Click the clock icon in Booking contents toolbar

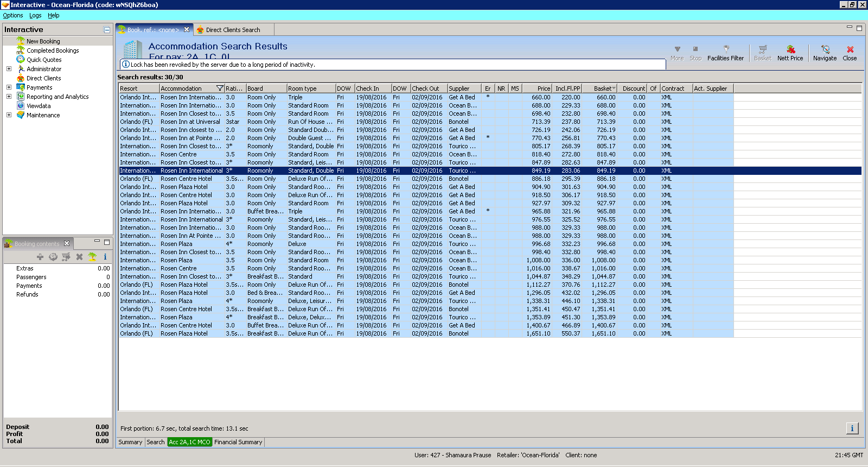(x=53, y=257)
